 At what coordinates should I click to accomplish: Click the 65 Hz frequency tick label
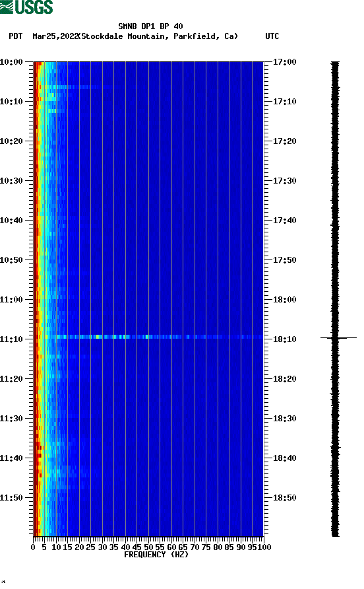[183, 547]
